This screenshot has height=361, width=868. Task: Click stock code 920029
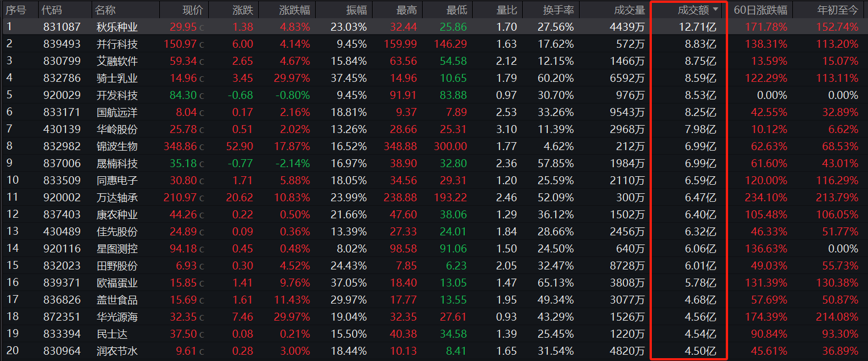62,95
